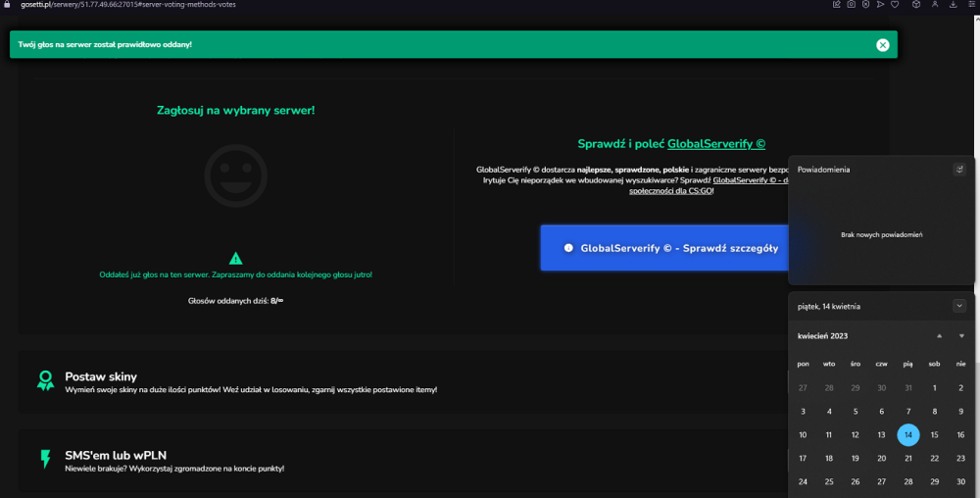Open the Postaw skiny section

[403, 381]
